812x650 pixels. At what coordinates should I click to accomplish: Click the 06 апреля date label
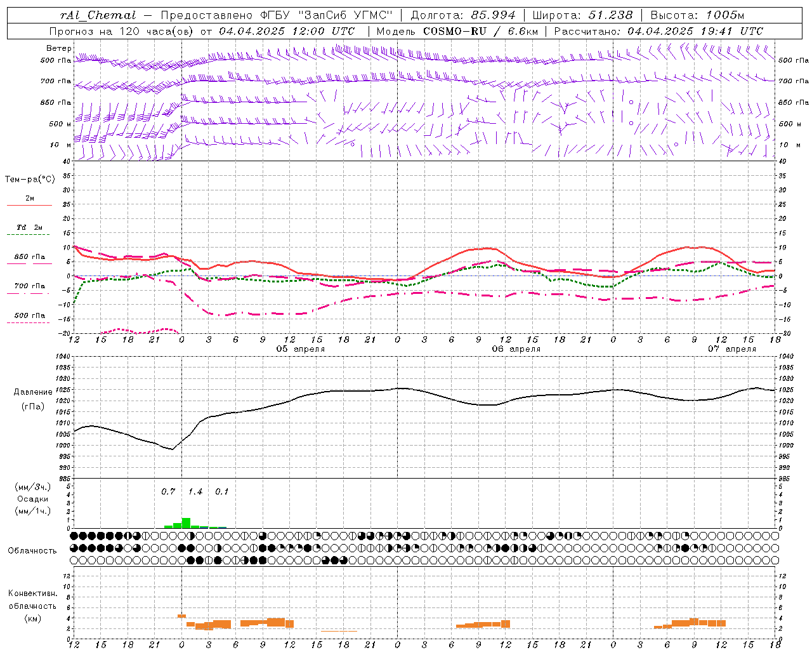pyautogui.click(x=516, y=349)
